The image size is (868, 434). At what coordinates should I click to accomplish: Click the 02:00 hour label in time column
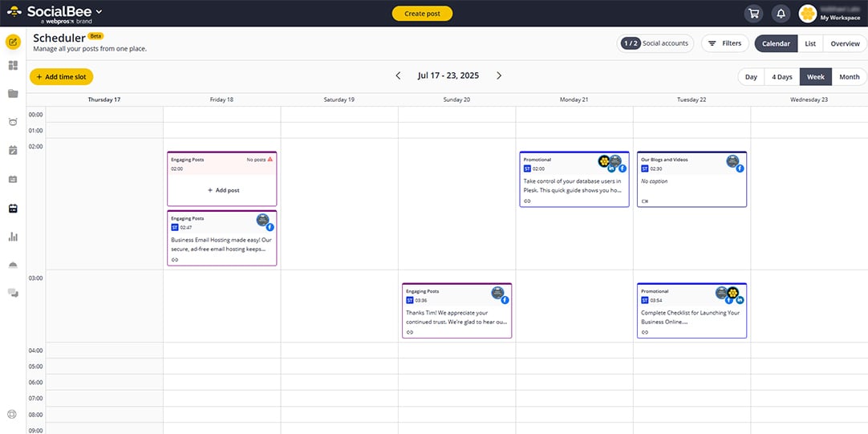(x=35, y=147)
